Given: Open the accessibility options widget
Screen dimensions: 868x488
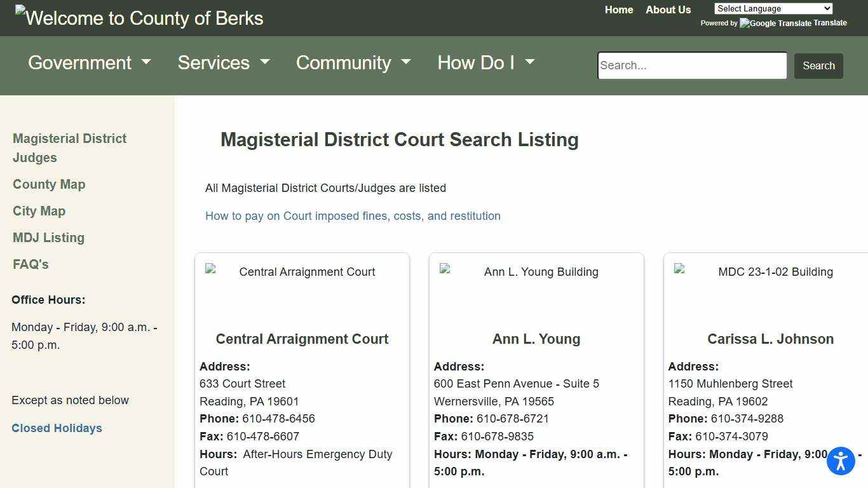Looking at the screenshot, I should coord(841,461).
